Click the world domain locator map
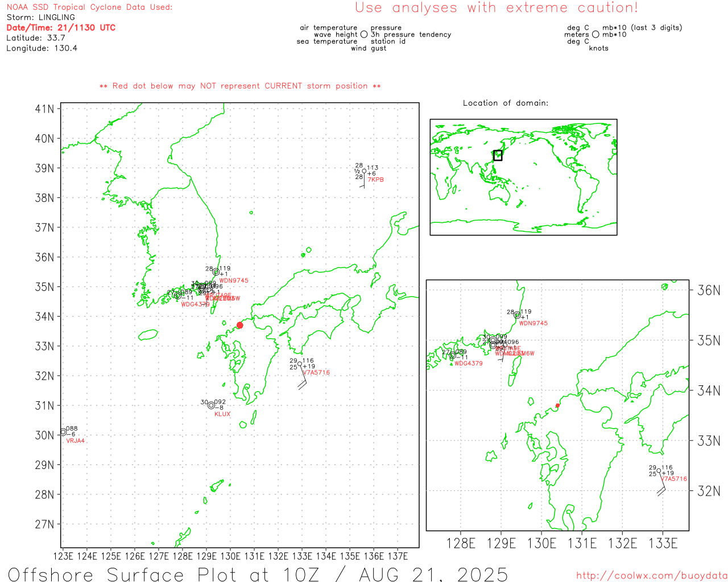This screenshot has height=582, width=728. [x=523, y=177]
